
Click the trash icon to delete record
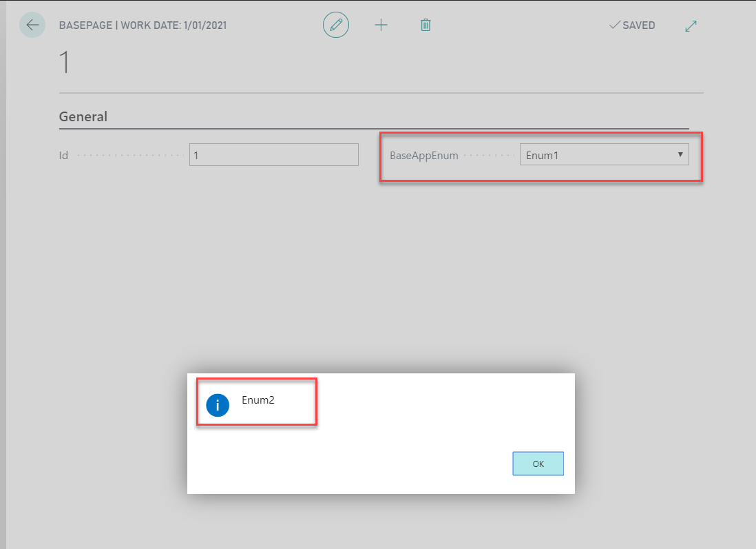(x=426, y=25)
